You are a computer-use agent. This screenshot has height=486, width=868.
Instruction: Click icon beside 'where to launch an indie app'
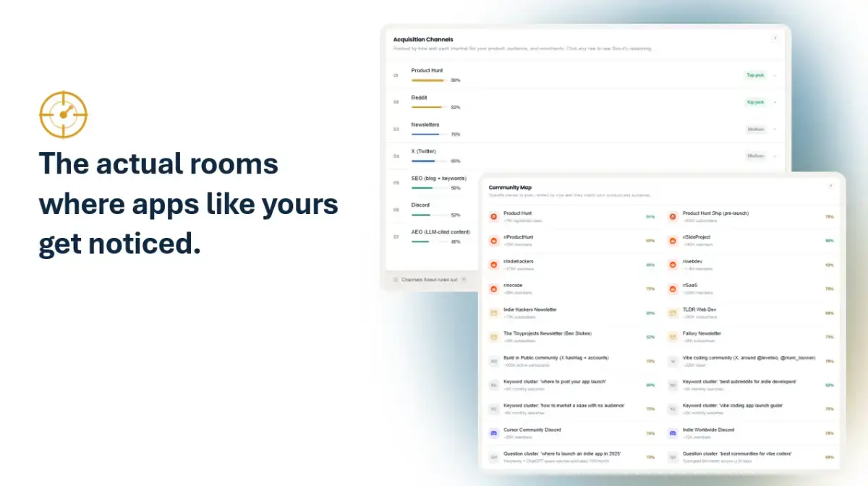494,457
